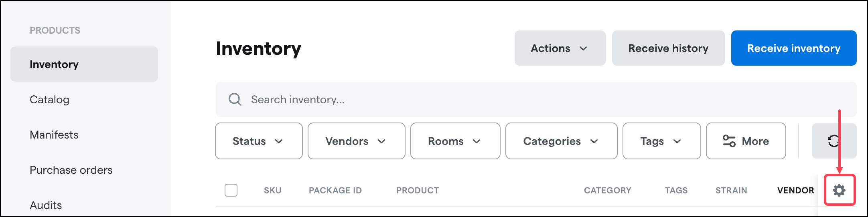
Task: Expand the Rooms filter dropdown
Action: [455, 141]
